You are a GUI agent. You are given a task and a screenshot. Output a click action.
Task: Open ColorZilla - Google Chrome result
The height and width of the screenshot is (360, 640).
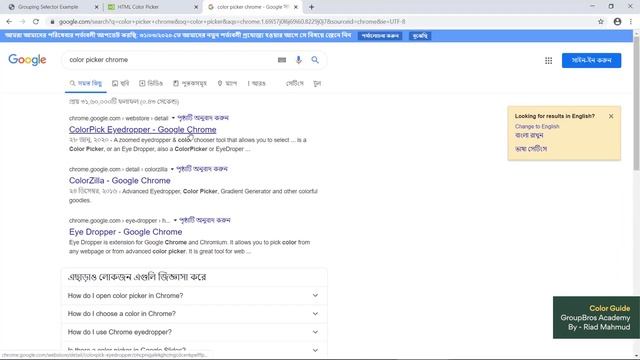click(x=120, y=180)
